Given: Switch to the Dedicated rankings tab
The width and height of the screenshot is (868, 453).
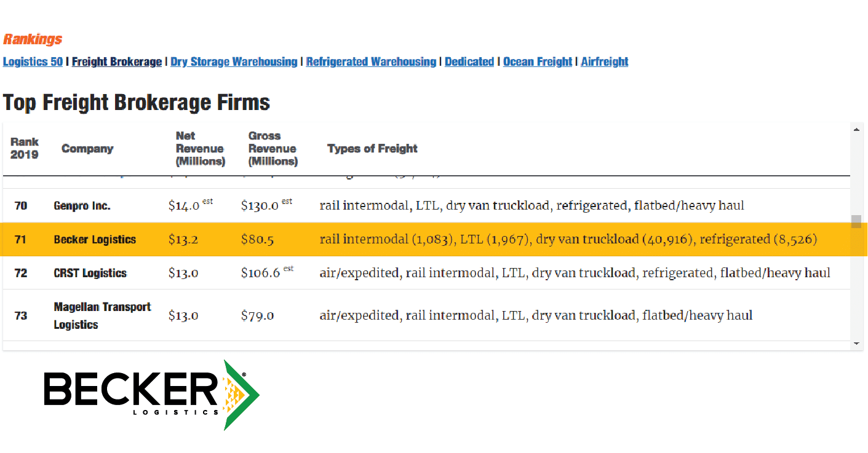Looking at the screenshot, I should click(x=469, y=62).
